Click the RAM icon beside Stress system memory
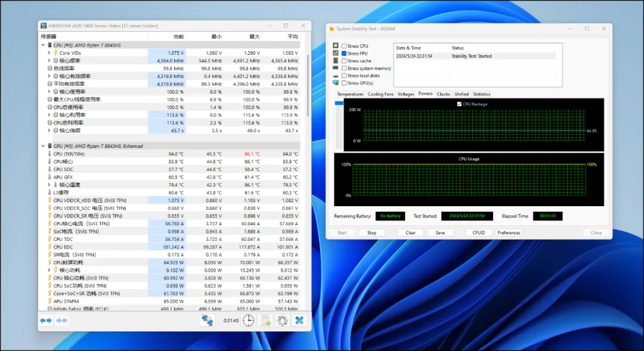Viewport: 644px width, 351px height. (336, 68)
